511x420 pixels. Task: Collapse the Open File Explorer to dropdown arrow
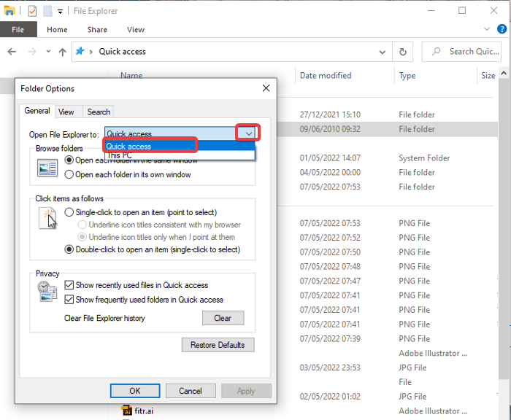click(248, 133)
